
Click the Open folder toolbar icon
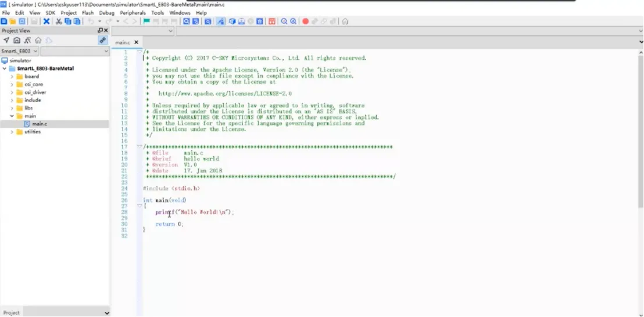pyautogui.click(x=13, y=21)
